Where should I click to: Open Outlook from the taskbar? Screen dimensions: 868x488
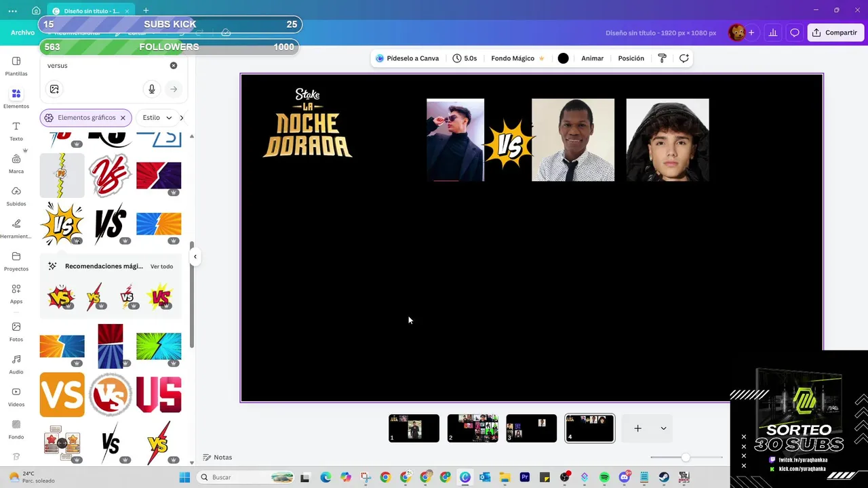(x=485, y=477)
